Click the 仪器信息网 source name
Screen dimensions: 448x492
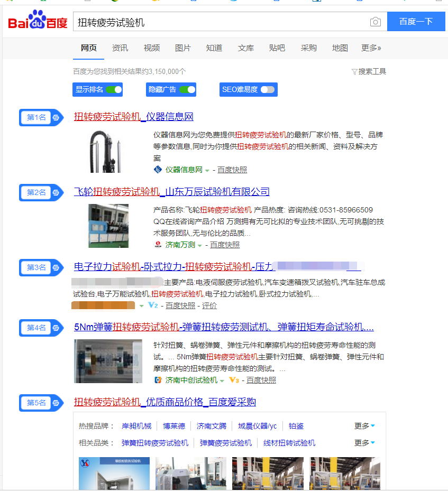[x=184, y=170]
